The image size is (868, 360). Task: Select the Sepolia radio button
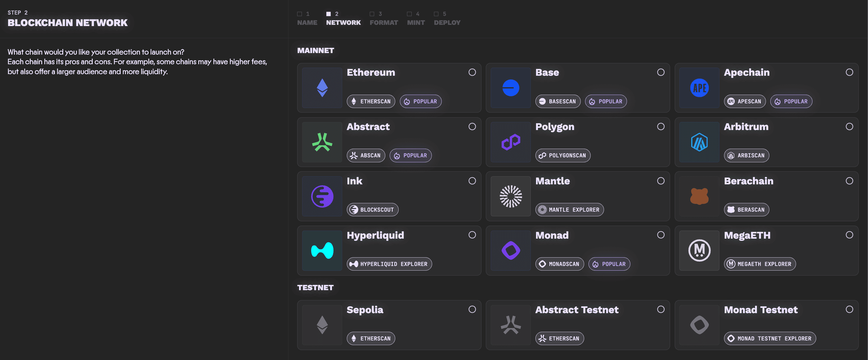pos(472,309)
